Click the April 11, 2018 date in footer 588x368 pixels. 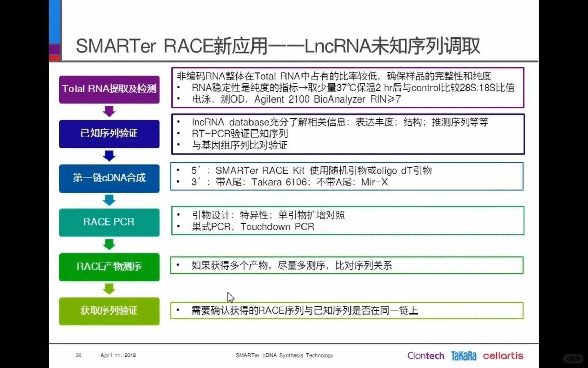(x=118, y=355)
